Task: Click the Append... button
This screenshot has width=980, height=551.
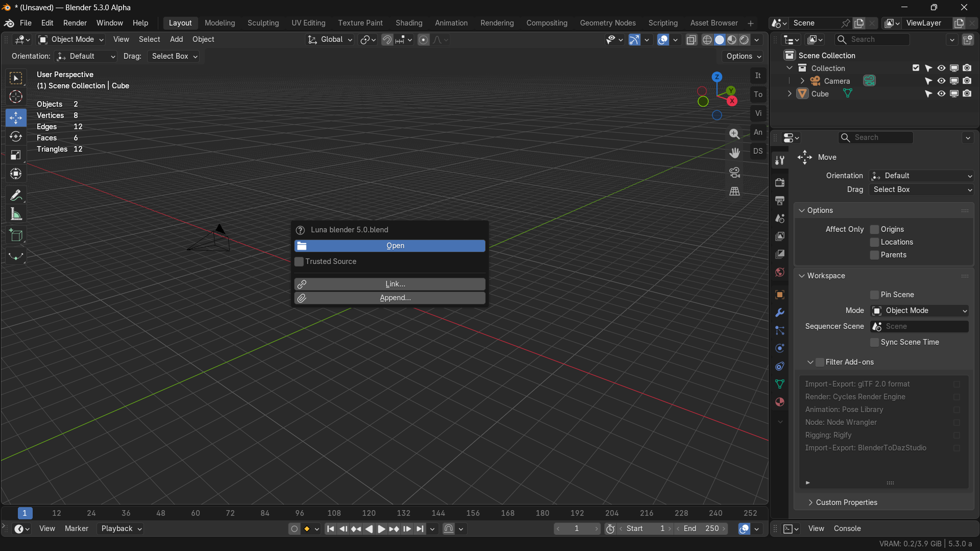Action: click(390, 298)
